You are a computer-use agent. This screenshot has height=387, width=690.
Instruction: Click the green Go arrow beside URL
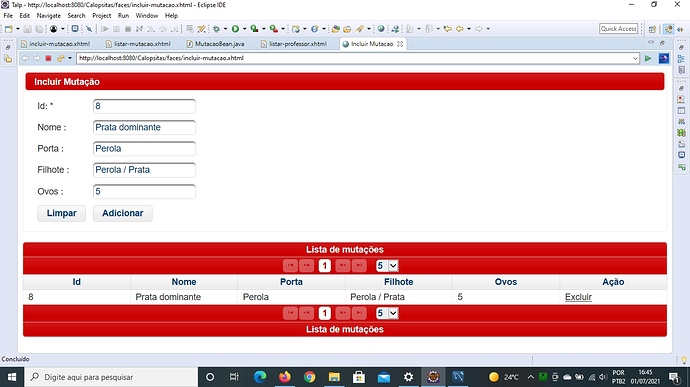648,58
